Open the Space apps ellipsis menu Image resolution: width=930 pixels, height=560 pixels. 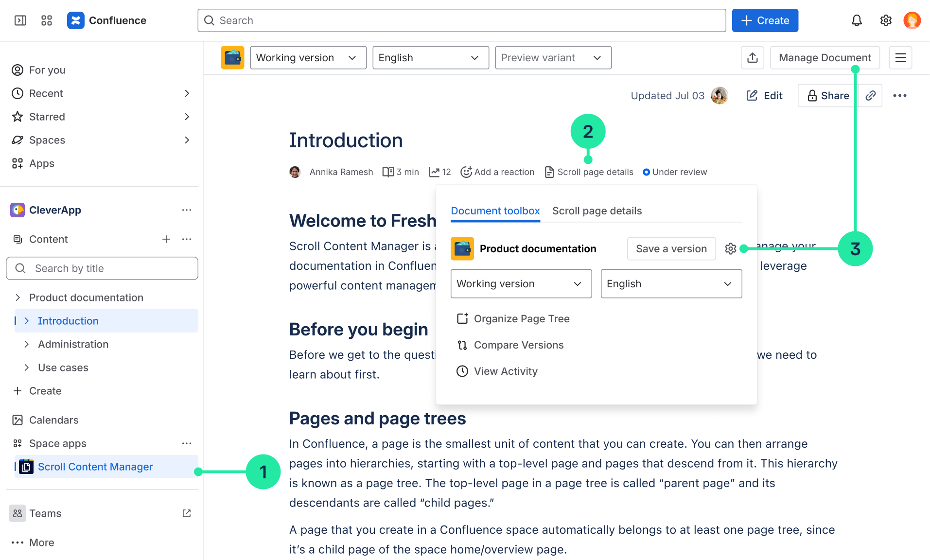tap(187, 443)
